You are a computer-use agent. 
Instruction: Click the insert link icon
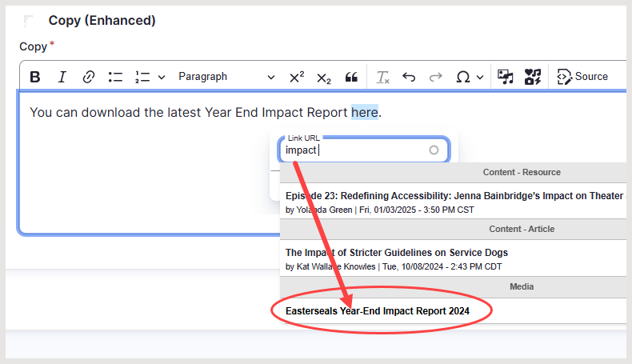[89, 77]
